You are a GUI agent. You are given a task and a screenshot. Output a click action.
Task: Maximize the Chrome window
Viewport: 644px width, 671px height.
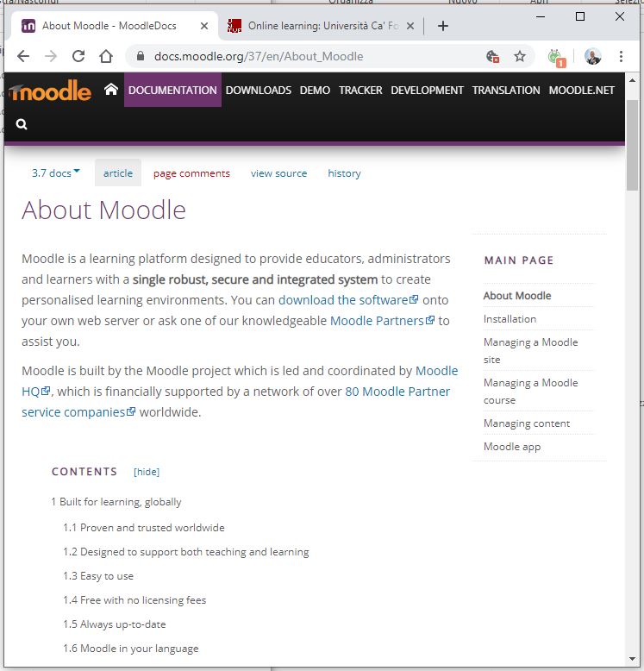point(580,16)
